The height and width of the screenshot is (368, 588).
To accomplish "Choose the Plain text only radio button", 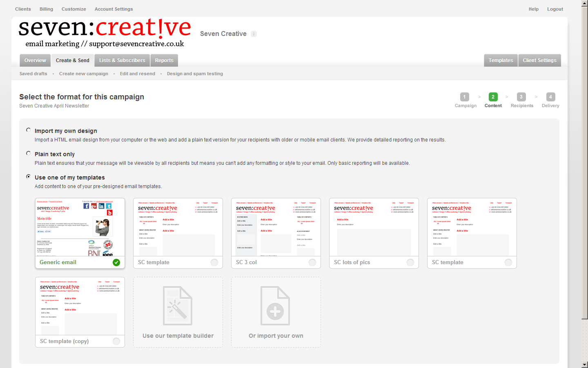I will (29, 153).
